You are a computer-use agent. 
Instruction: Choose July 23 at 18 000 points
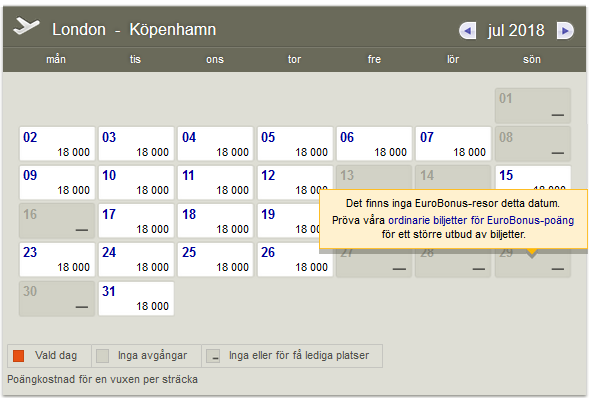click(57, 260)
